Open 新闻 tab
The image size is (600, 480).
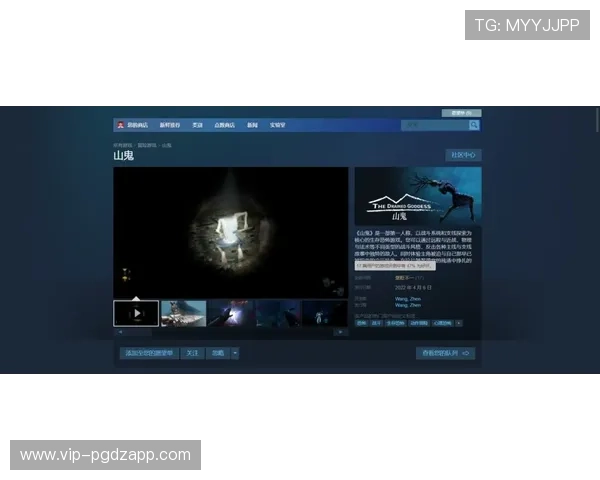[252, 125]
